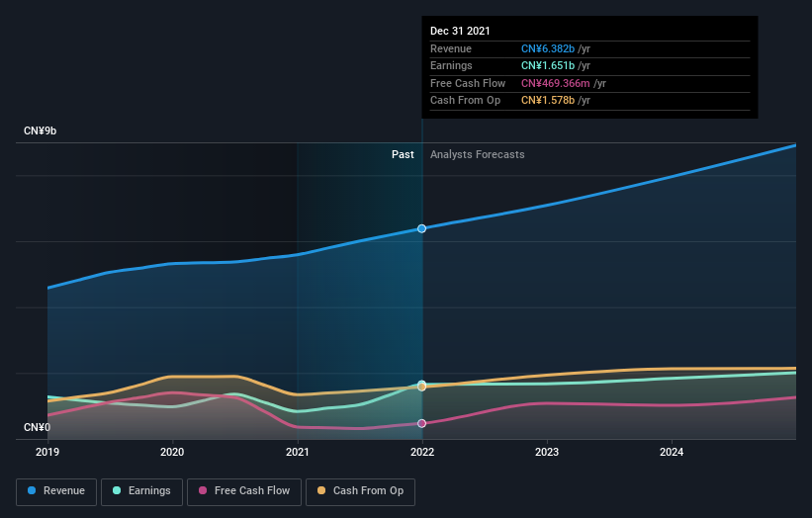The height and width of the screenshot is (518, 812).
Task: Click the CN¥6.382b revenue value
Action: tap(547, 48)
